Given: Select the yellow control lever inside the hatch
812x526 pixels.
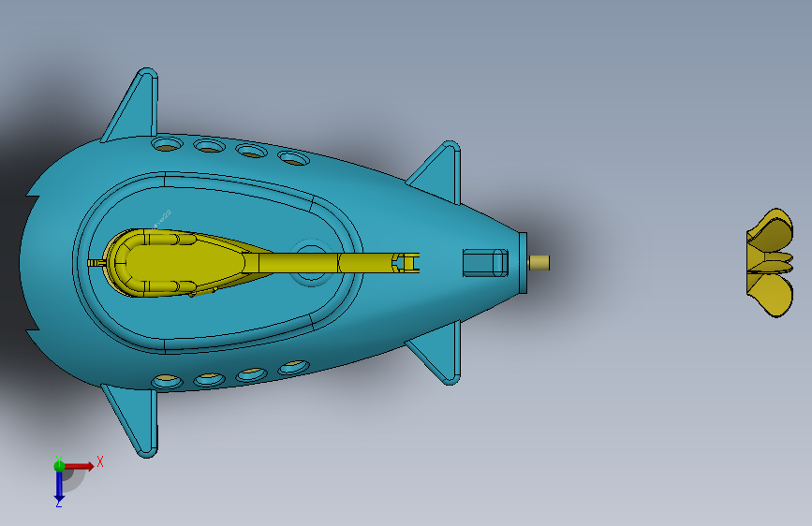Looking at the screenshot, I should click(253, 263).
